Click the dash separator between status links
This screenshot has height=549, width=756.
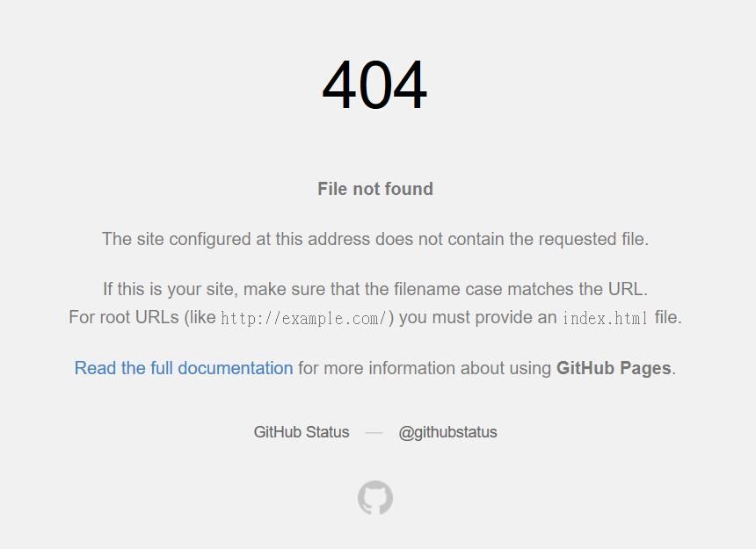pos(374,433)
